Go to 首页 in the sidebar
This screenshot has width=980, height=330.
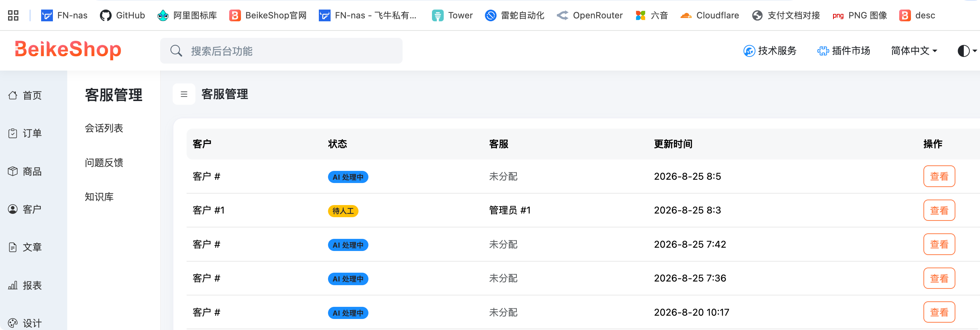25,95
